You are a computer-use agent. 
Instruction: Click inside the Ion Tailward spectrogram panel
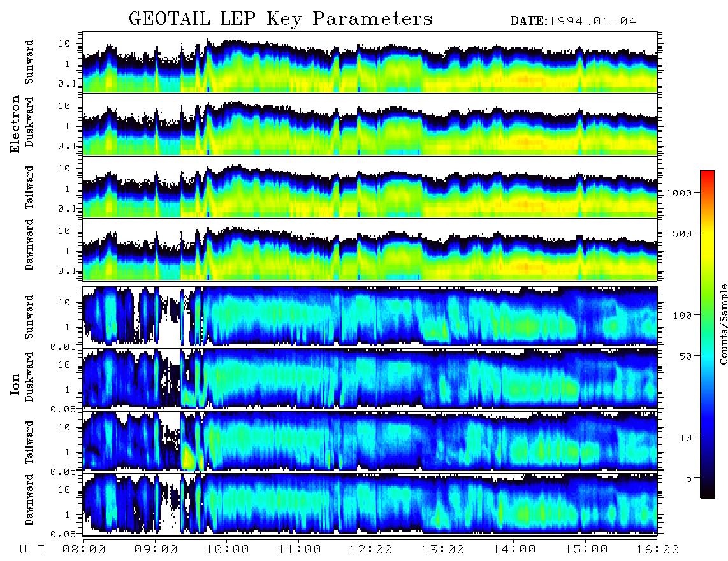370,441
